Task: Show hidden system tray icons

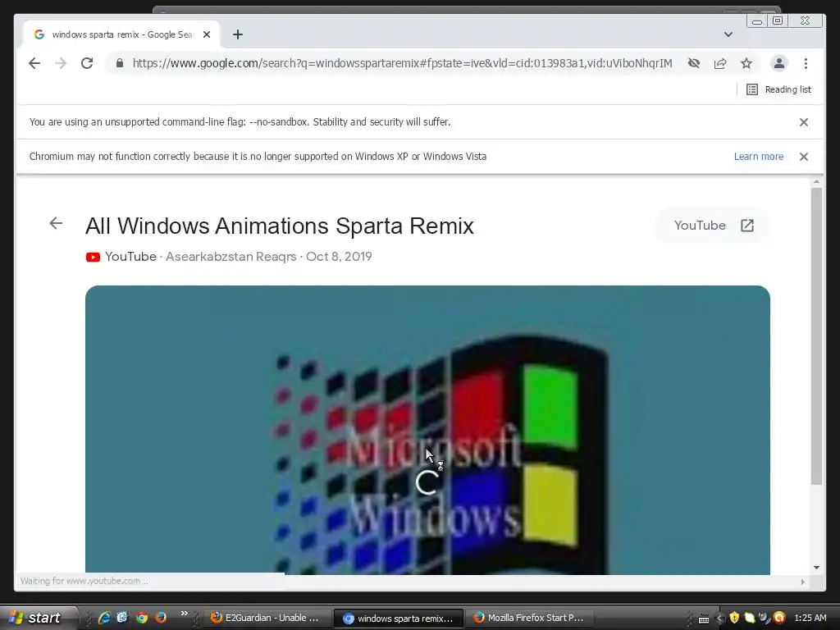Action: (x=719, y=619)
